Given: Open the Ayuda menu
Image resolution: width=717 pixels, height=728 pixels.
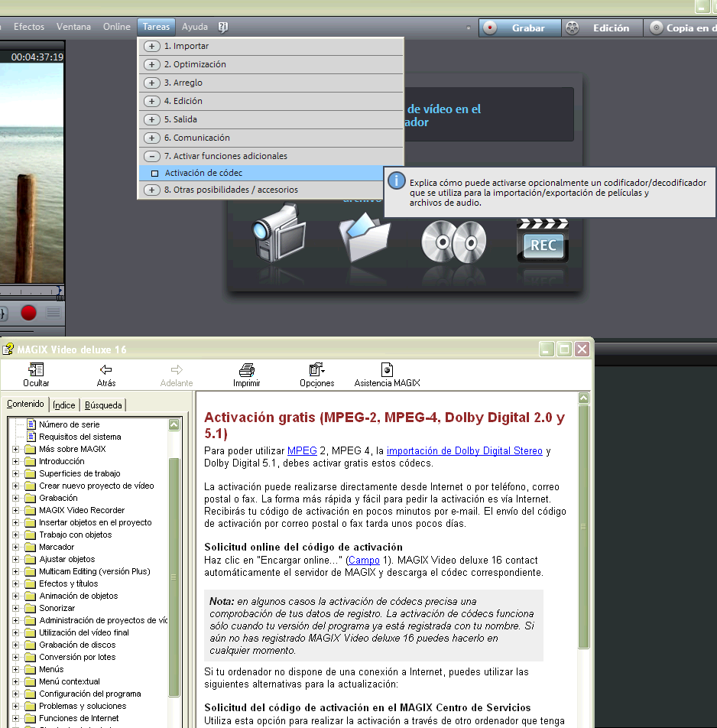Looking at the screenshot, I should [x=194, y=27].
